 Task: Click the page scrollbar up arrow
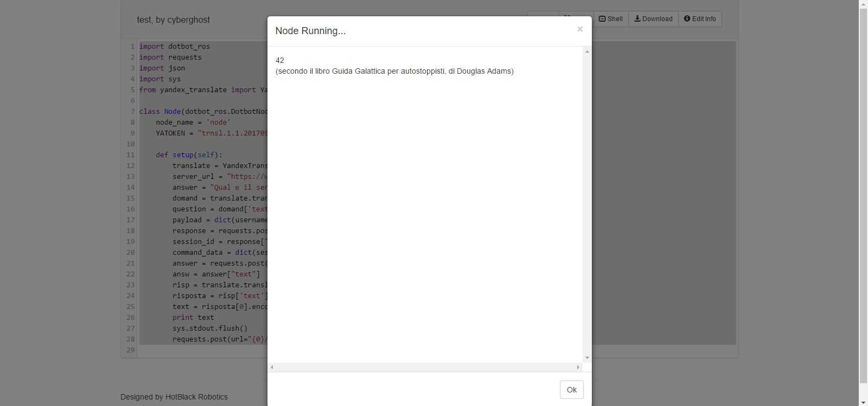(x=863, y=4)
